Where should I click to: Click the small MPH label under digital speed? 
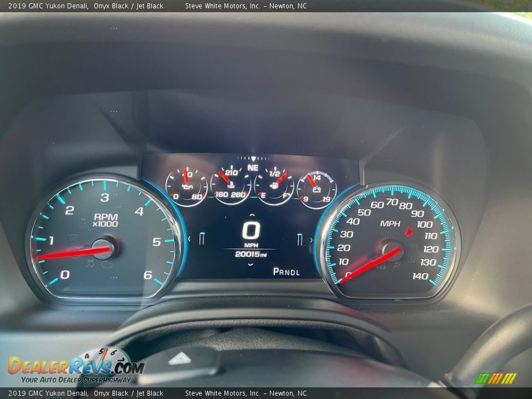tap(251, 245)
